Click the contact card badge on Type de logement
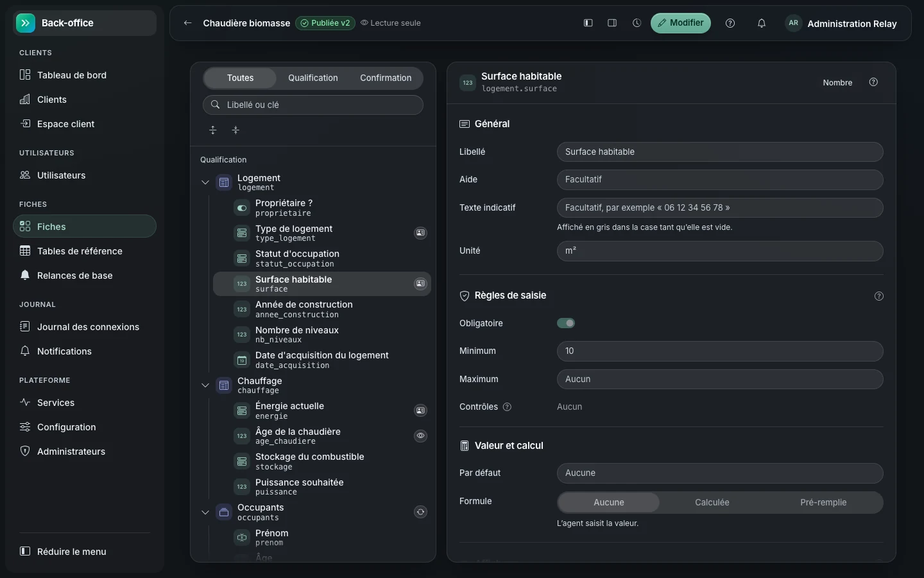924x578 pixels. tap(420, 233)
